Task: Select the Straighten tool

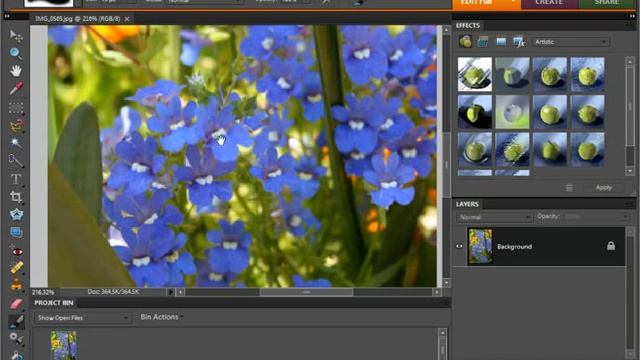Action: (x=16, y=232)
